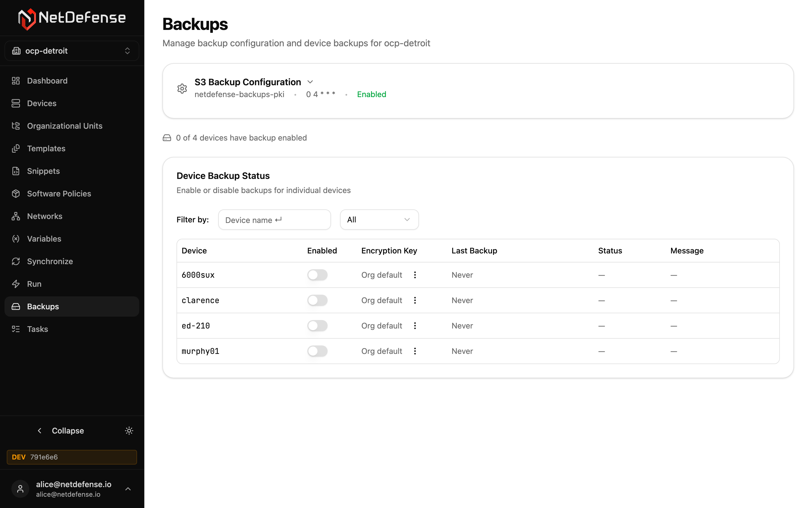Click the ed-210 device name

pos(196,326)
